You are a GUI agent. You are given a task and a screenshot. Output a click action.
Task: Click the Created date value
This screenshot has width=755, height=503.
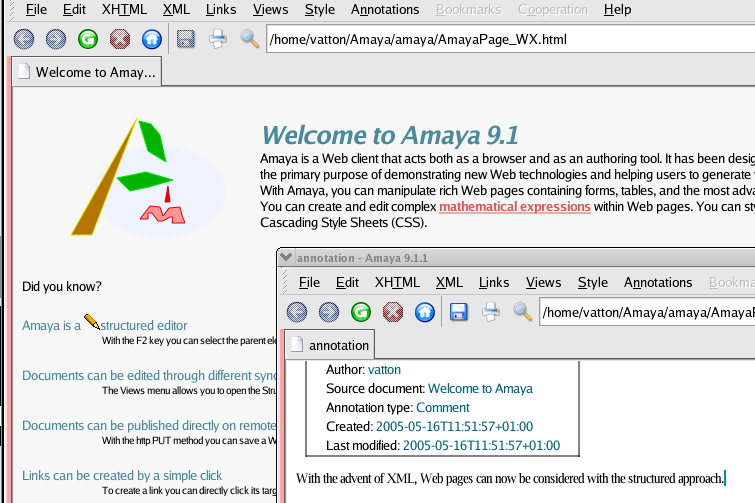(x=454, y=426)
